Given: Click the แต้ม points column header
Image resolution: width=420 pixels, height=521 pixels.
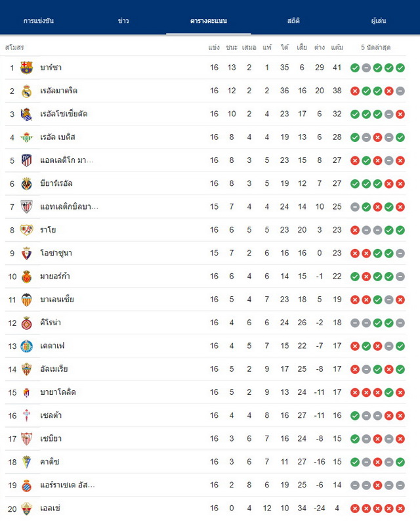Looking at the screenshot, I should 337,47.
